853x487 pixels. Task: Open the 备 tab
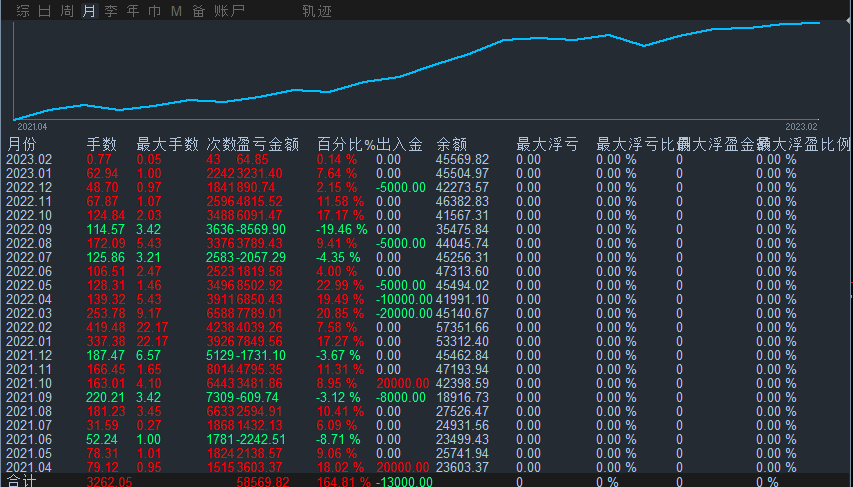[199, 11]
